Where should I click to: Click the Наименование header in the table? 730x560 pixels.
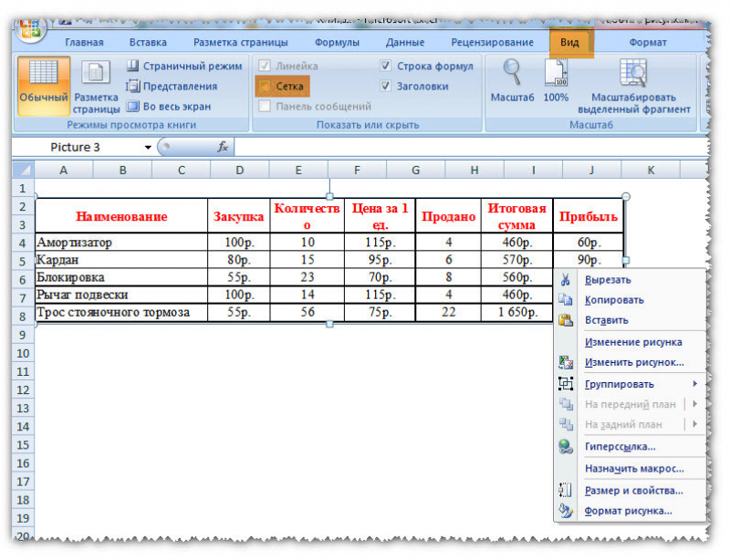click(x=121, y=216)
